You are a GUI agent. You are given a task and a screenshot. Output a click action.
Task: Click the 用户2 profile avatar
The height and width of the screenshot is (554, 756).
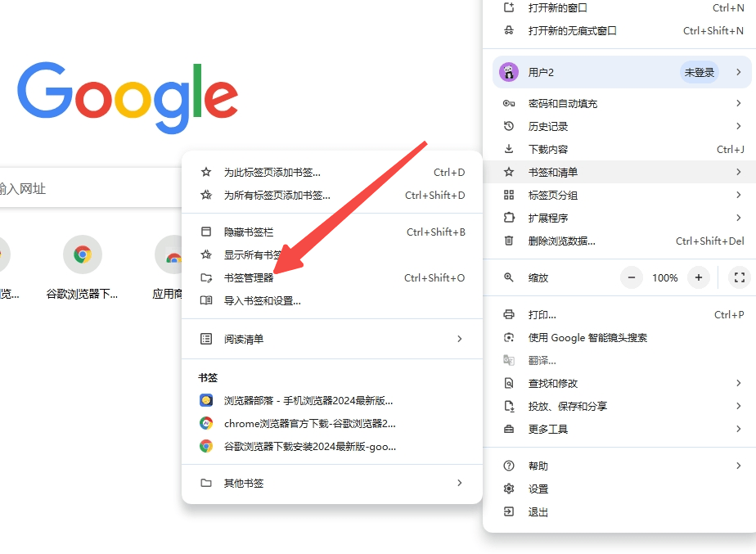click(x=509, y=72)
